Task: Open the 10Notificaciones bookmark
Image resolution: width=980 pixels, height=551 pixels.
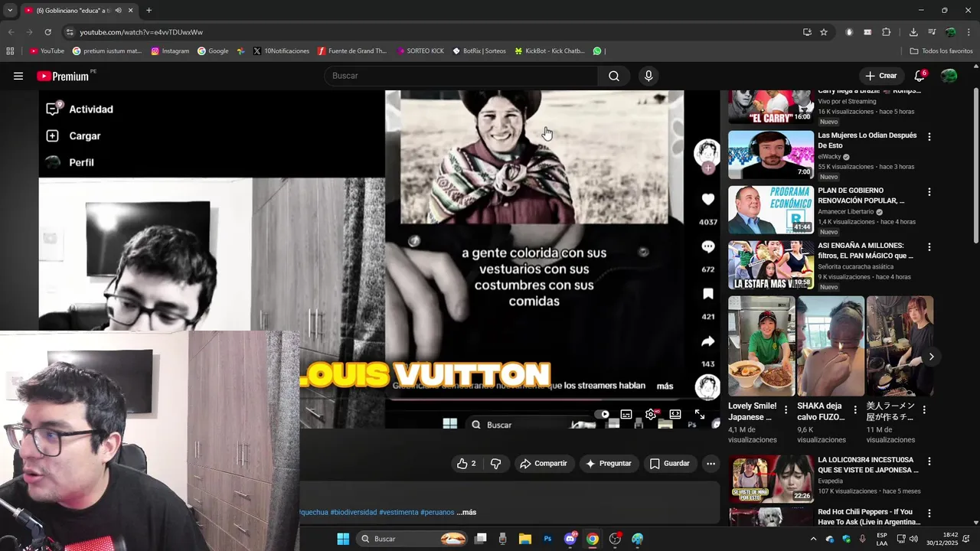Action: [281, 51]
